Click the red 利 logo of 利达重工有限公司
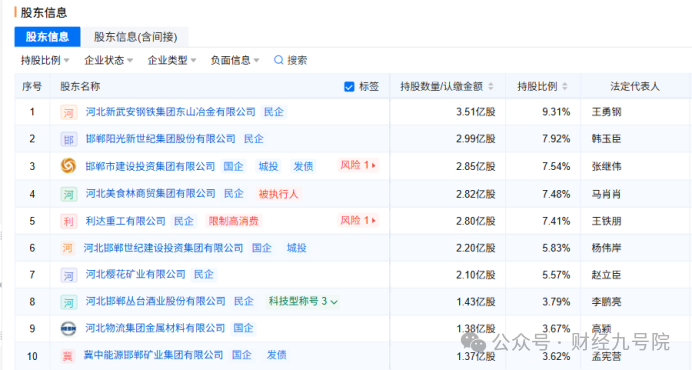Screen dimensions: 692x370 pos(68,221)
